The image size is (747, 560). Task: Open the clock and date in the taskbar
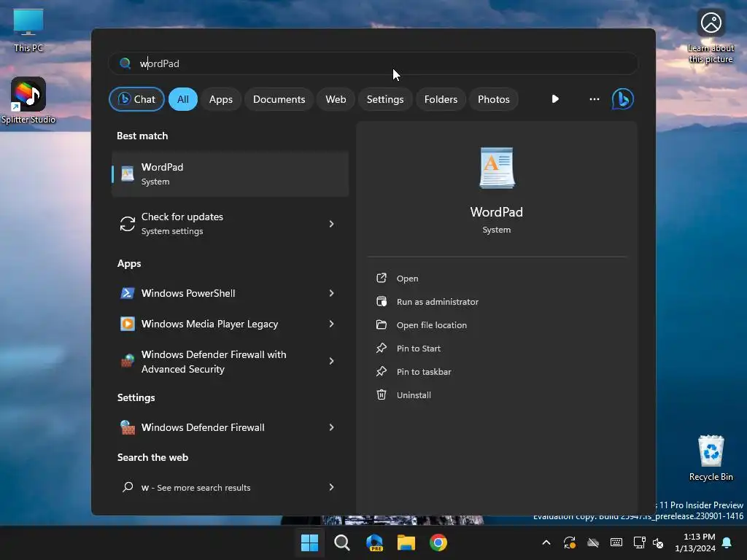(694, 542)
